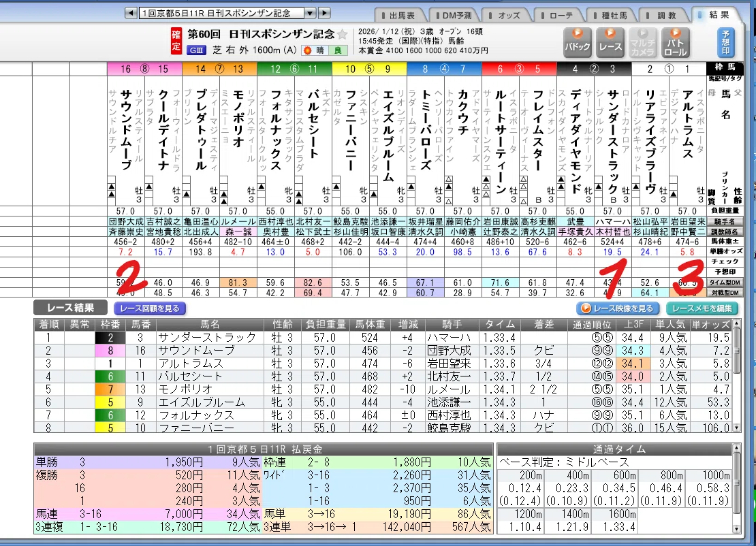Click the ペース判定 ミドルペース text
This screenshot has width=756, height=546.
point(564,463)
